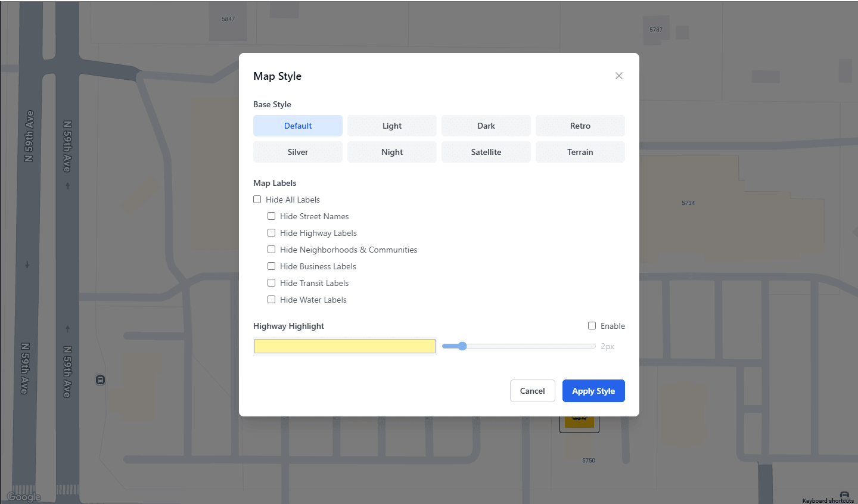Switch to Satellite base style

(x=486, y=152)
